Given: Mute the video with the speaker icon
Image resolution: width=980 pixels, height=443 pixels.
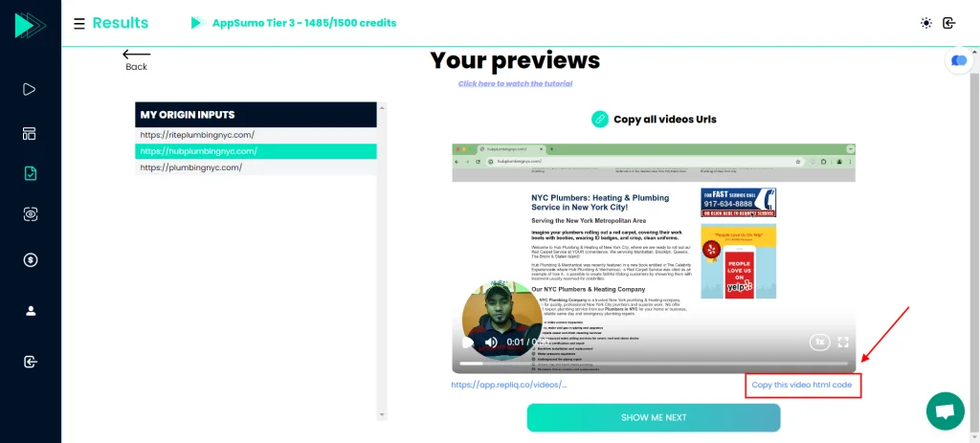Looking at the screenshot, I should [491, 342].
